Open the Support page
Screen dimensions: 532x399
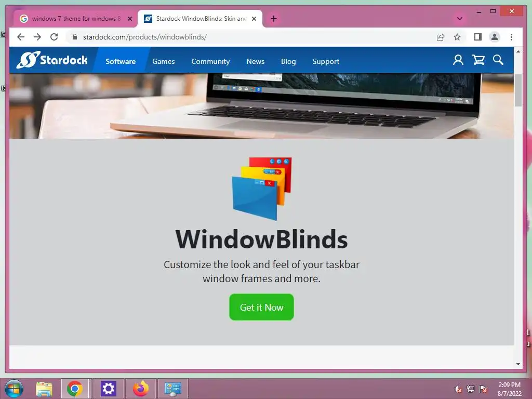click(326, 61)
